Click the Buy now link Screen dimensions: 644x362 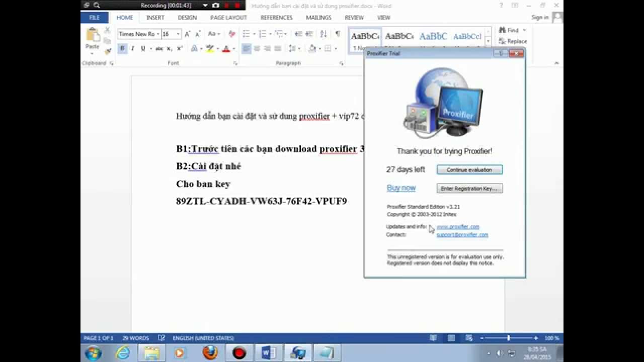pyautogui.click(x=401, y=188)
